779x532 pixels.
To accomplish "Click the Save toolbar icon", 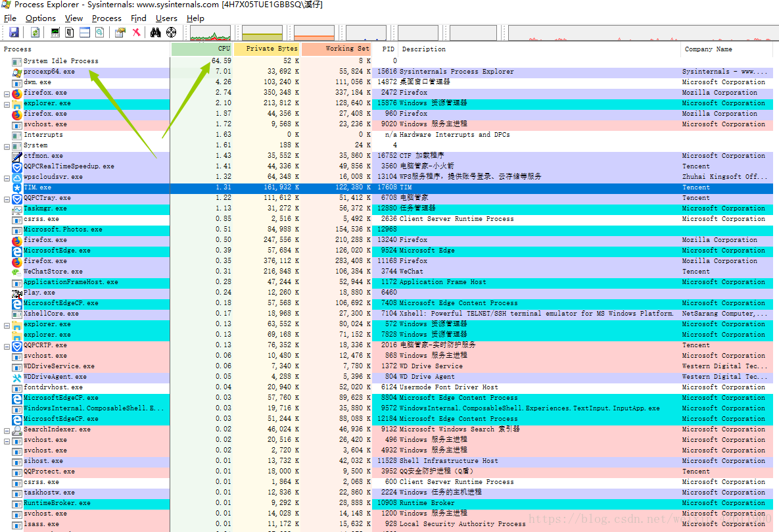I will click(x=14, y=32).
